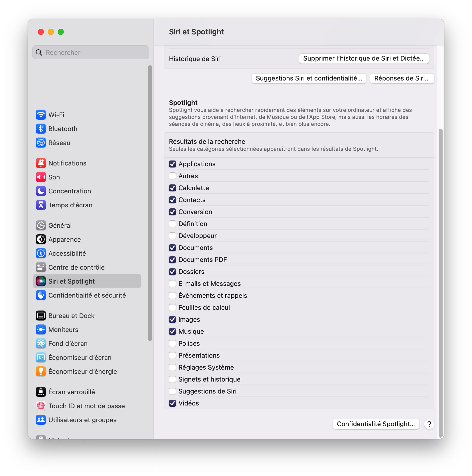Click Supprimer l'historique de Siri et Dictée button
Screen dimensions: 472x476
coord(364,58)
